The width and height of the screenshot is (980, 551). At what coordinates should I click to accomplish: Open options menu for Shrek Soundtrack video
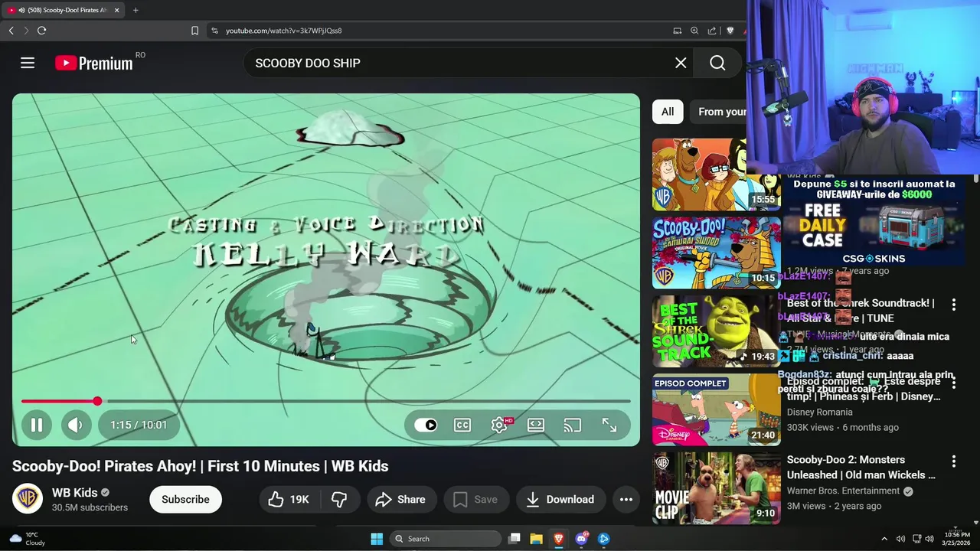[x=953, y=305]
